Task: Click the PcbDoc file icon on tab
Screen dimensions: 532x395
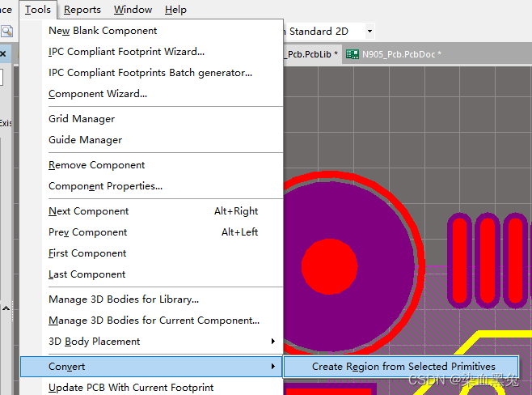Action: 353,54
